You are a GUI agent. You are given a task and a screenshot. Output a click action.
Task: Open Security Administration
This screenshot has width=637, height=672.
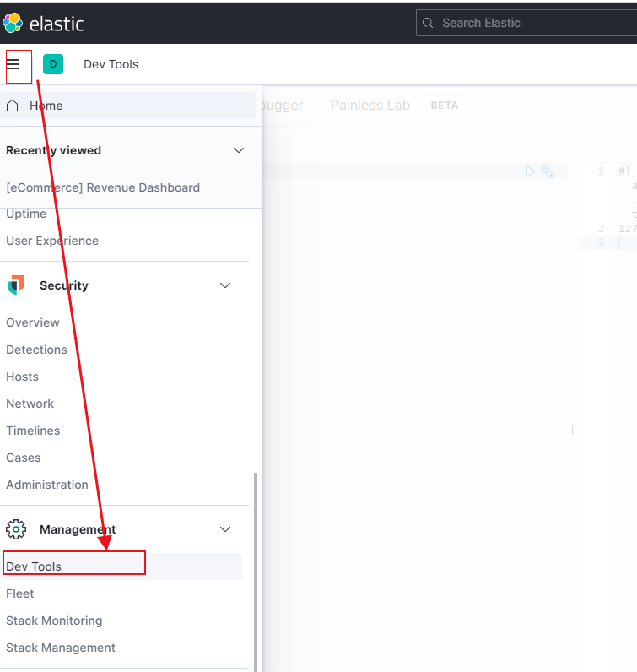[x=47, y=485]
